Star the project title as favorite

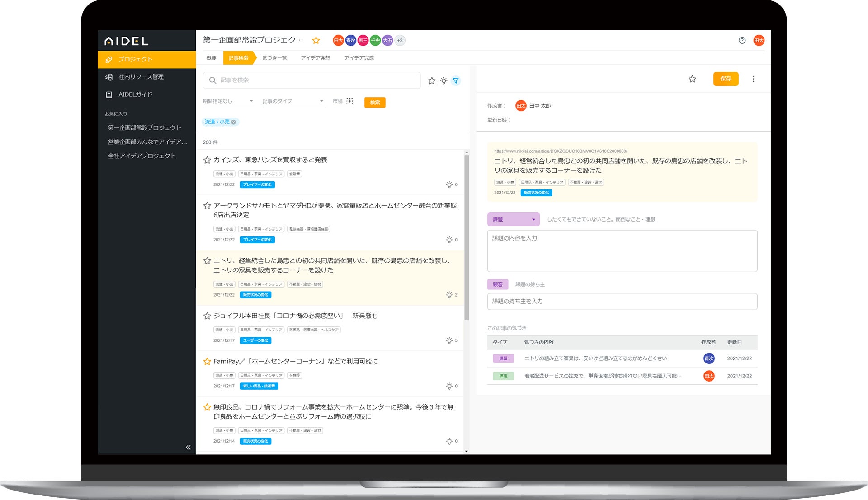(x=316, y=41)
